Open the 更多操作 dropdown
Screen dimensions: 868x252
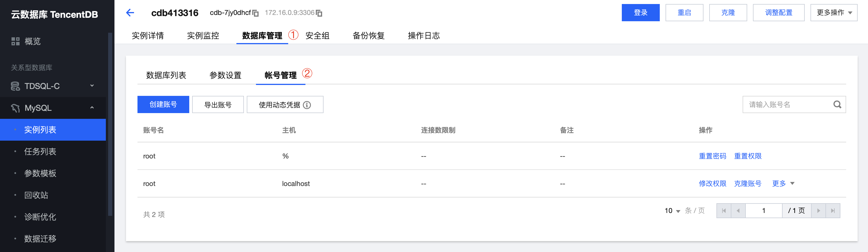[x=833, y=13]
